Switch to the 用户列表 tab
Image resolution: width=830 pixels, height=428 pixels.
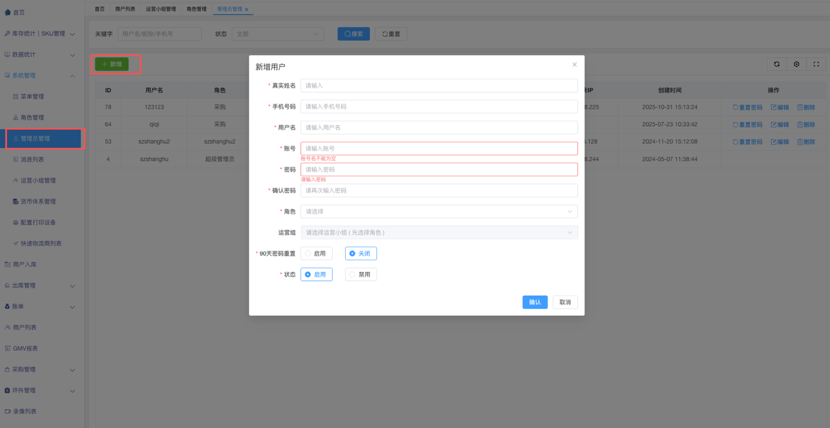(x=125, y=9)
